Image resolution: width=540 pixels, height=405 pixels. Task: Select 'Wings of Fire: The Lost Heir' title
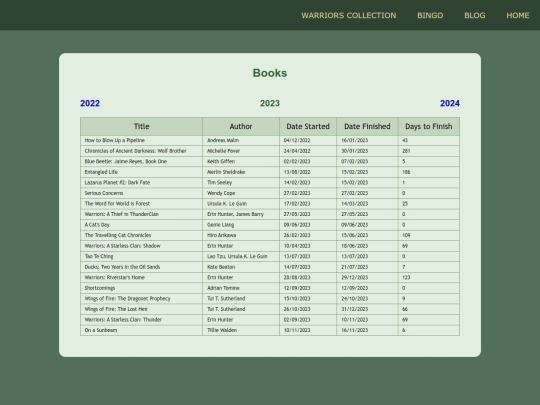(116, 309)
